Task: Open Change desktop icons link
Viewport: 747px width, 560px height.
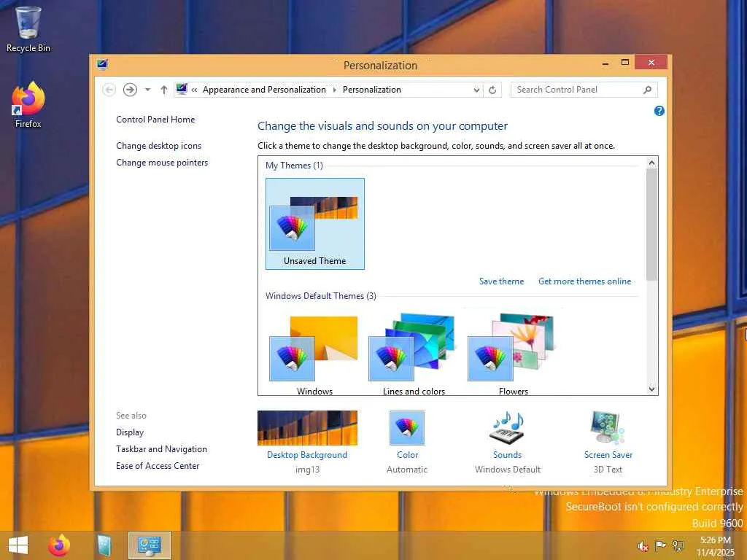Action: [x=158, y=146]
